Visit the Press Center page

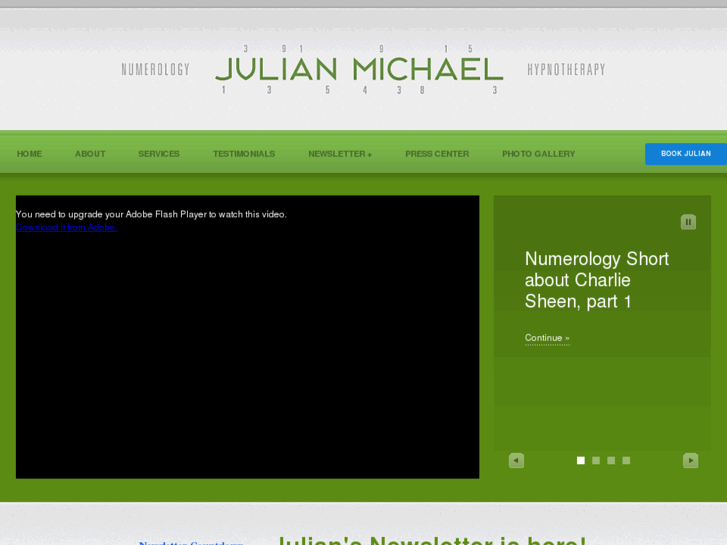437,154
